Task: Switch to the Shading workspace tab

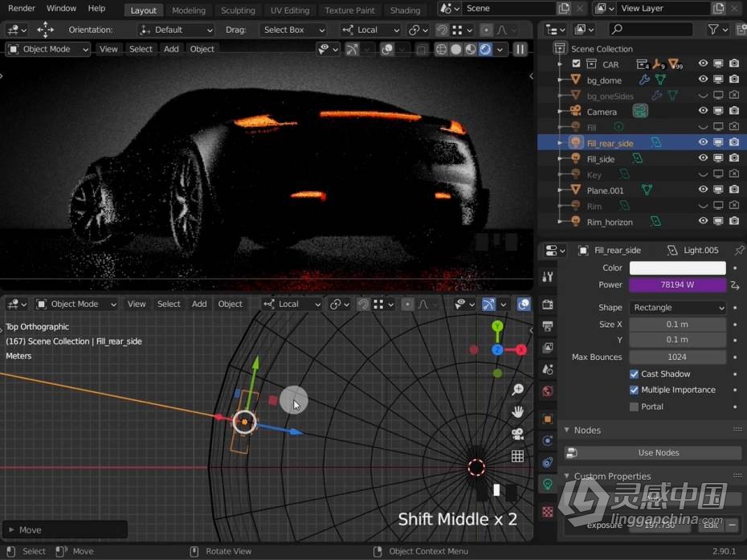Action: point(405,10)
